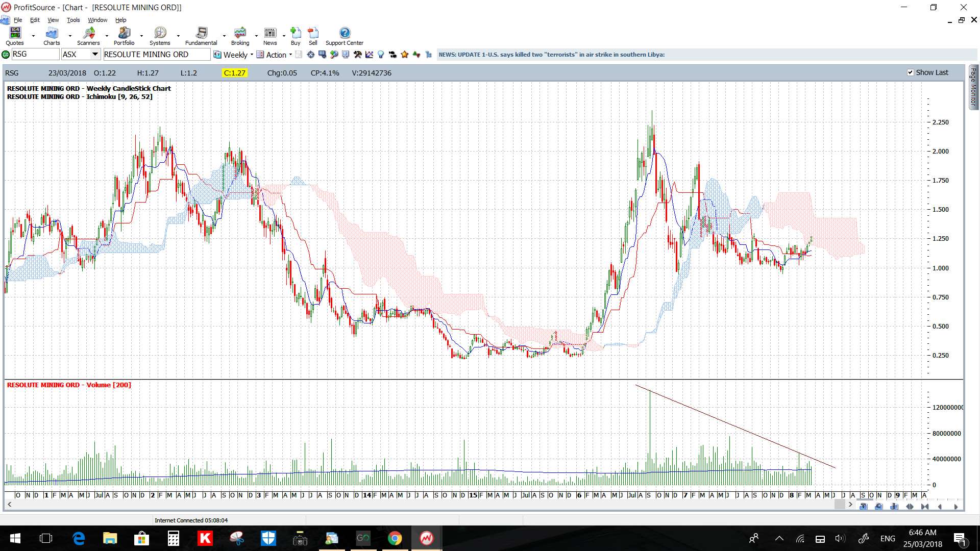
Task: Open the Edit menu
Action: pyautogui.click(x=35, y=20)
